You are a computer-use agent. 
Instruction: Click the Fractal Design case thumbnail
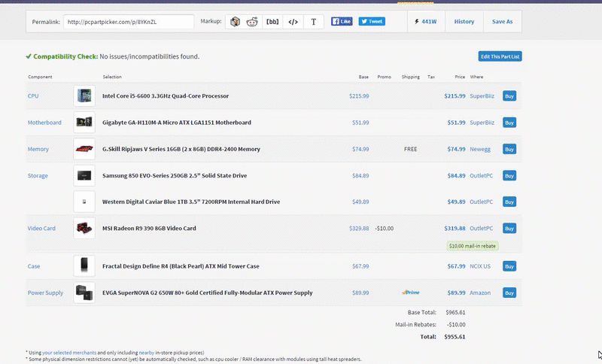coord(84,265)
